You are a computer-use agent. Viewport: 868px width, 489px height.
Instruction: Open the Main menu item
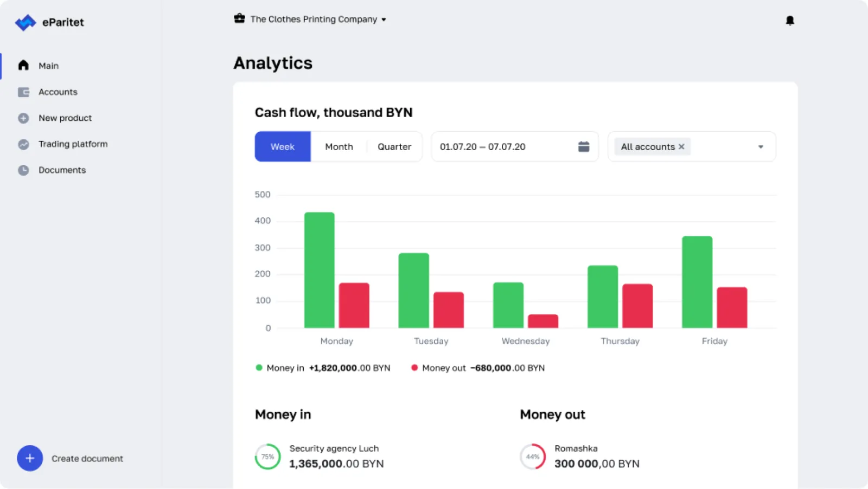click(48, 66)
